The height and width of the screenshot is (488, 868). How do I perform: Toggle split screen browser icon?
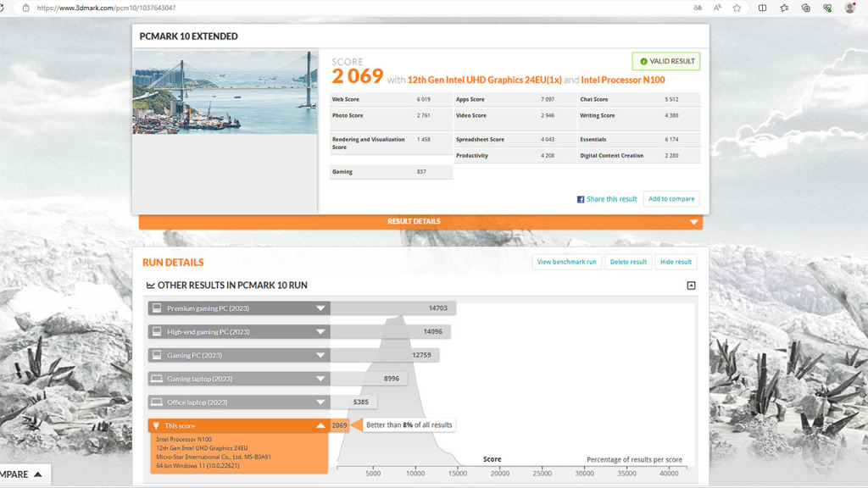762,8
